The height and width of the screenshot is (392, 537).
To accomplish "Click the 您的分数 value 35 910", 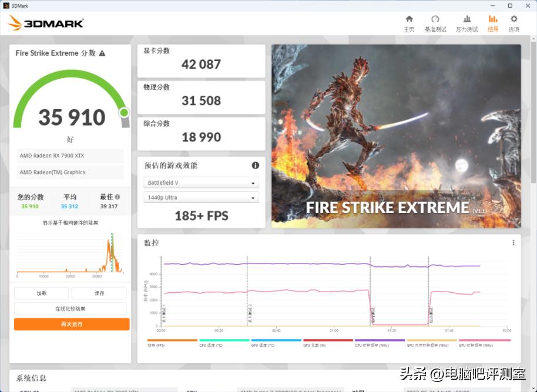I will coord(30,207).
